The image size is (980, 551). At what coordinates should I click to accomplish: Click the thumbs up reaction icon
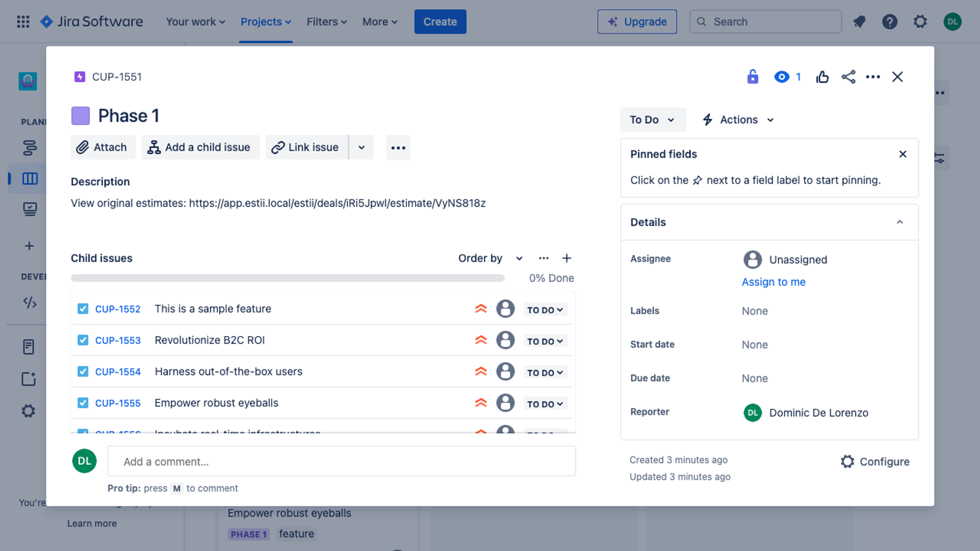point(822,76)
